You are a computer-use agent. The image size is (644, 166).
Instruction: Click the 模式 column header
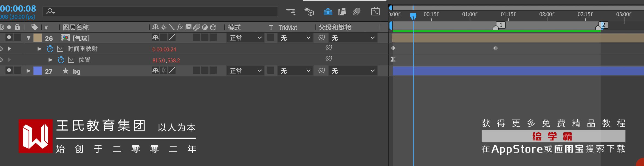click(234, 27)
